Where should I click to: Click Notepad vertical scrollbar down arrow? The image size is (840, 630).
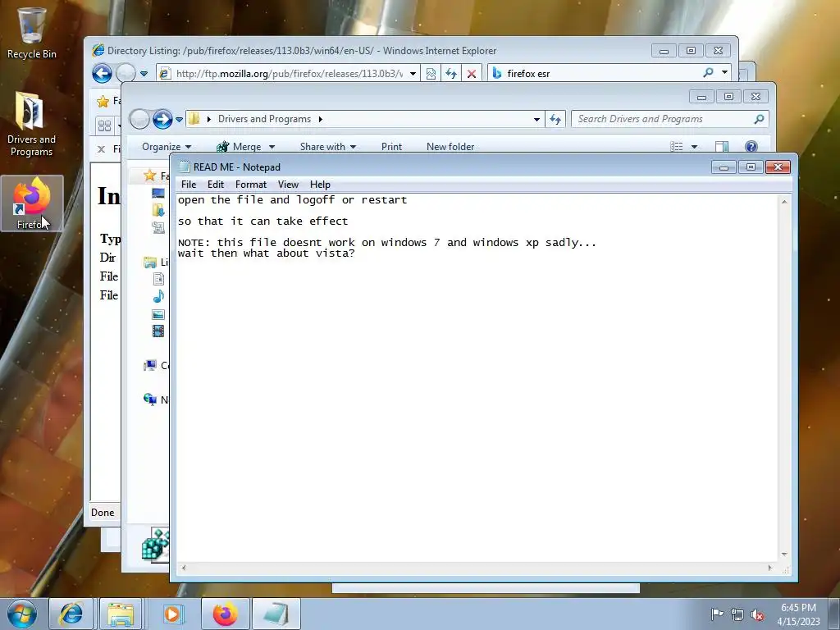coord(784,555)
